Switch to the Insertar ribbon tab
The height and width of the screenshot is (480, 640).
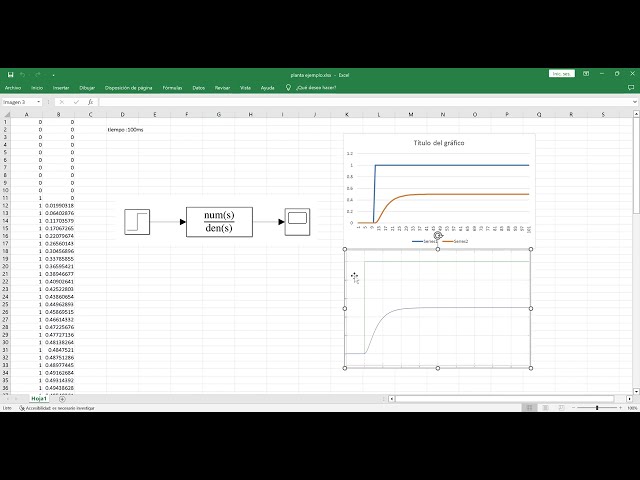(x=61, y=88)
